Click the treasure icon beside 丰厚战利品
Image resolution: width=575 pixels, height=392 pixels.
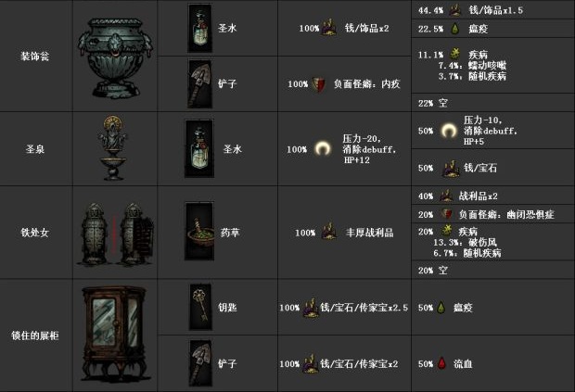coord(328,233)
